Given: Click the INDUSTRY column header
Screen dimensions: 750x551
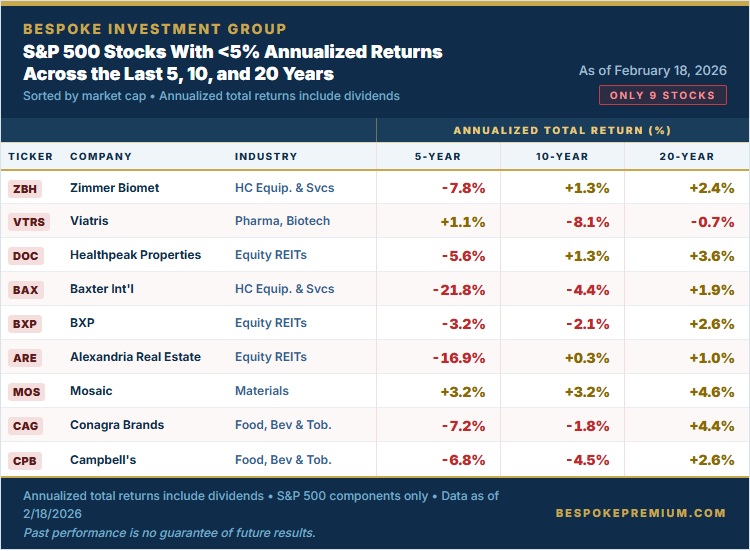Looking at the screenshot, I should tap(266, 157).
